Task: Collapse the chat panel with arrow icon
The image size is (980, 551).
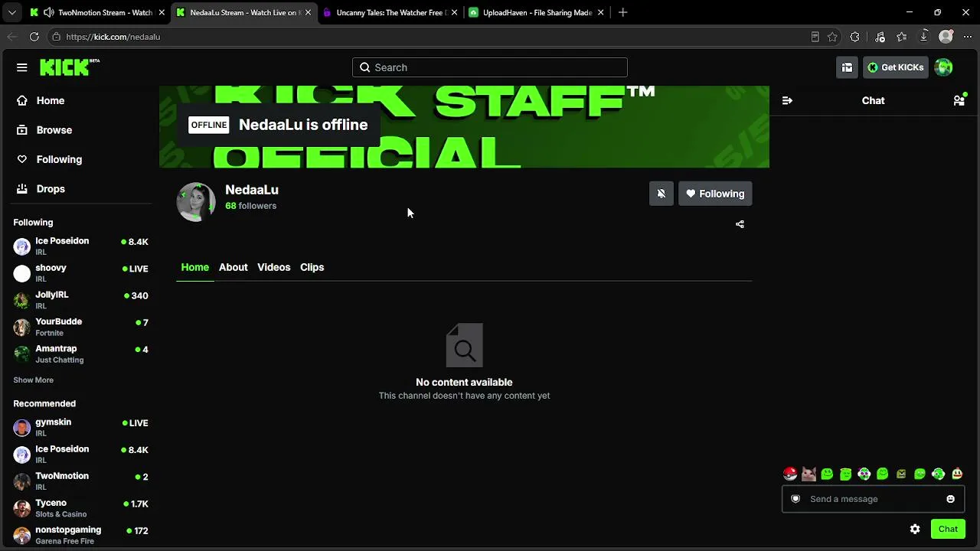Action: (x=787, y=100)
